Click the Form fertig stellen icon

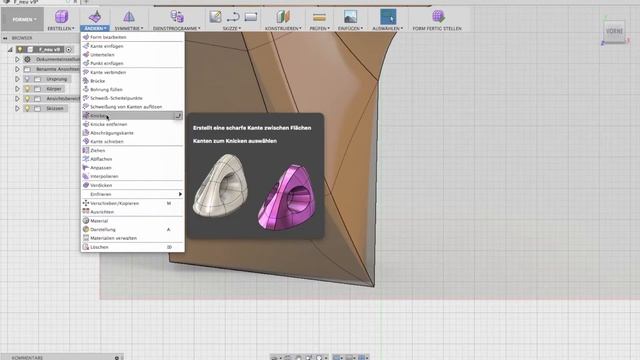click(438, 17)
